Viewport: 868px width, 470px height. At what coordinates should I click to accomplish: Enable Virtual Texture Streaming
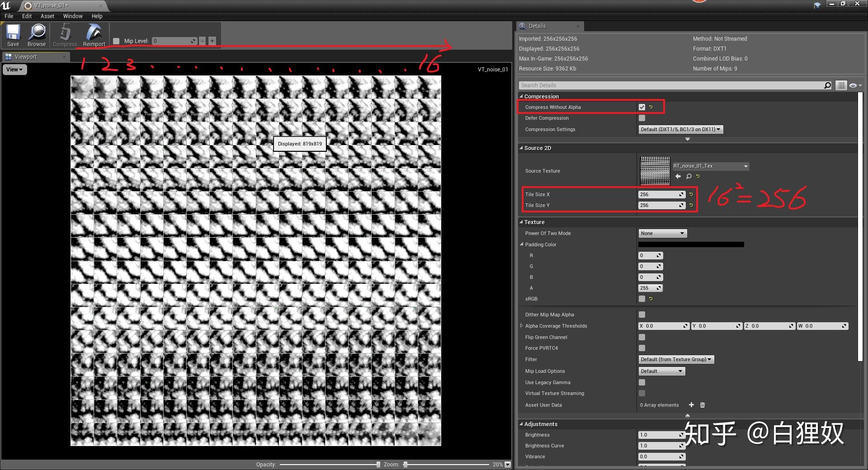642,393
